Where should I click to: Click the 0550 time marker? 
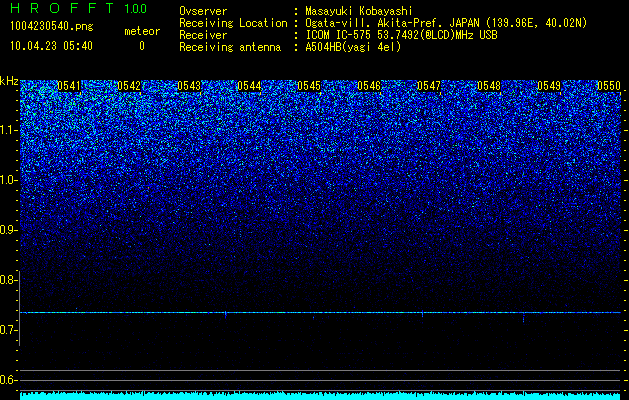coord(609,86)
